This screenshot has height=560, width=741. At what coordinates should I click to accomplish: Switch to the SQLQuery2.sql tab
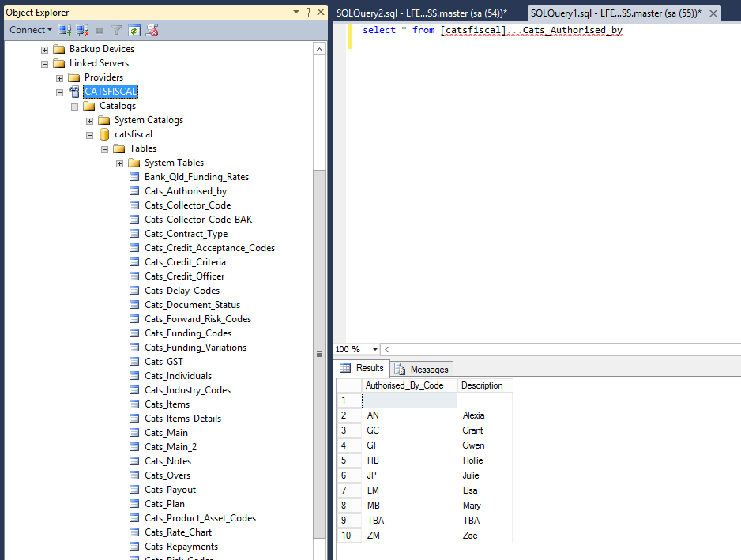(x=420, y=13)
